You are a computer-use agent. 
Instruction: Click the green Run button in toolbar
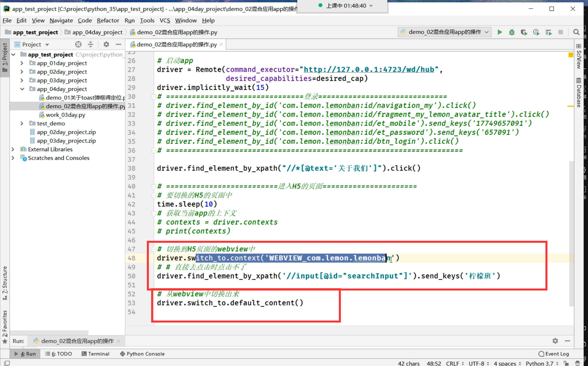pos(500,32)
